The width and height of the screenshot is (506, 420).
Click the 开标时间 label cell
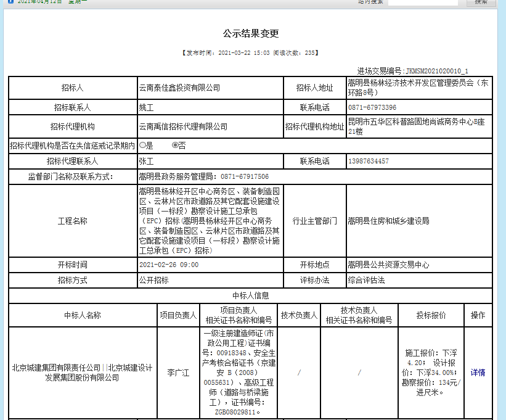point(73,265)
